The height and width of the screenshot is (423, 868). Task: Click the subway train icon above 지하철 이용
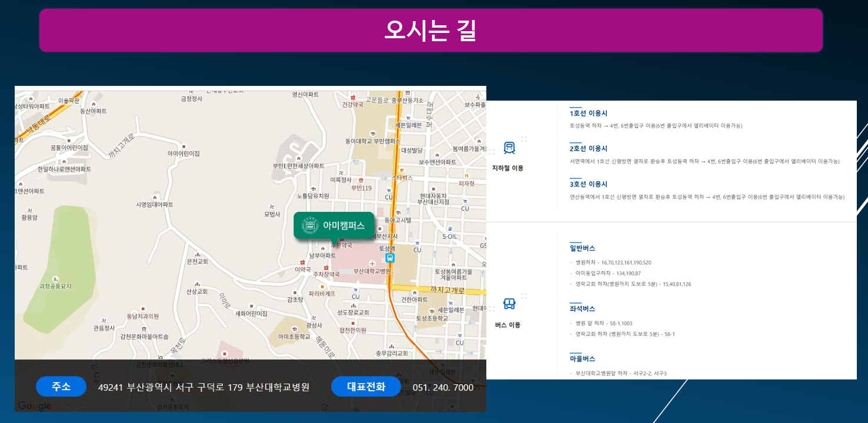(509, 148)
